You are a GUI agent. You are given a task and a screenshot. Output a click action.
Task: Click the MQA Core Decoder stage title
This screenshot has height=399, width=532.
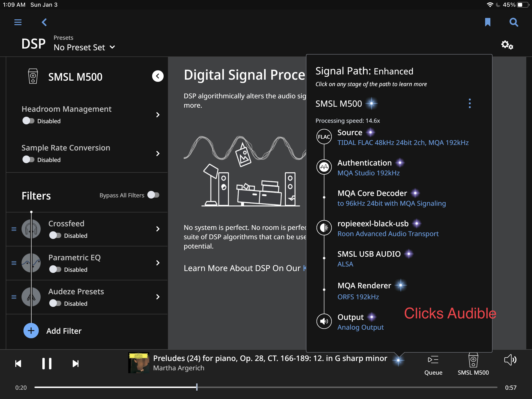372,193
